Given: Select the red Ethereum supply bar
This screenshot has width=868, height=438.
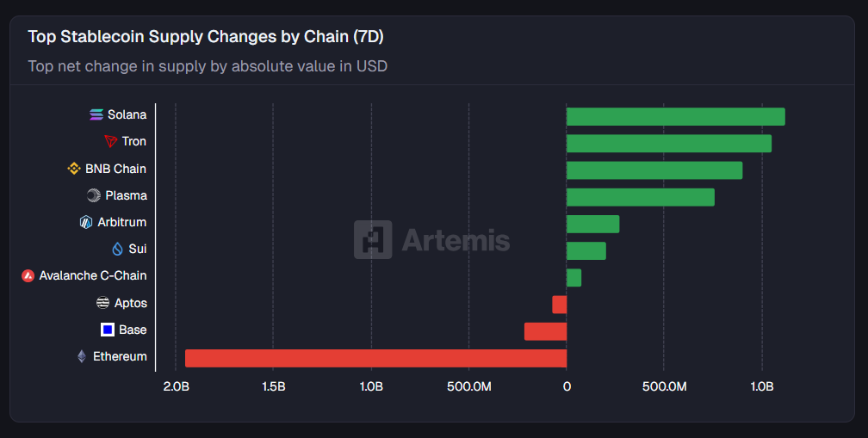Looking at the screenshot, I should pos(375,358).
